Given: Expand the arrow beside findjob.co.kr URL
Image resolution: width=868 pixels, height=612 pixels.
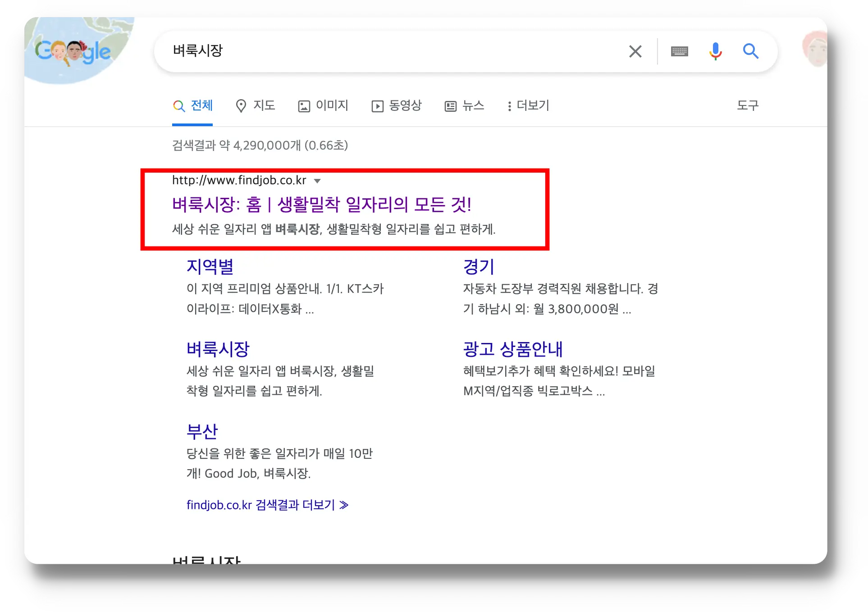Looking at the screenshot, I should 317,181.
